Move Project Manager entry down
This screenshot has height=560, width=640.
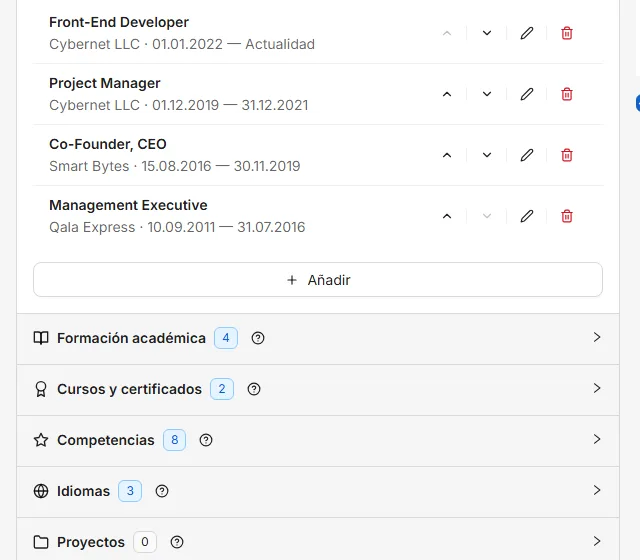coord(487,94)
